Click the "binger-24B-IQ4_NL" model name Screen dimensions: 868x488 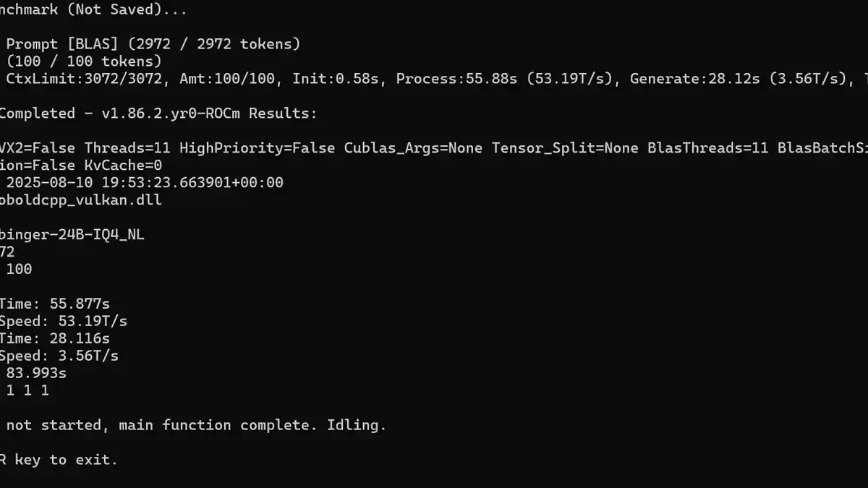(72, 235)
